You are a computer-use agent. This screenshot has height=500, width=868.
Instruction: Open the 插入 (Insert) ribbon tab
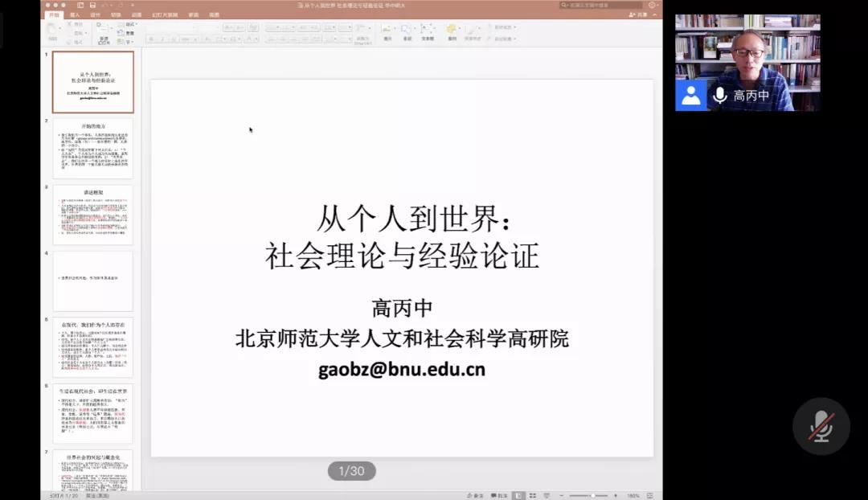tap(75, 14)
